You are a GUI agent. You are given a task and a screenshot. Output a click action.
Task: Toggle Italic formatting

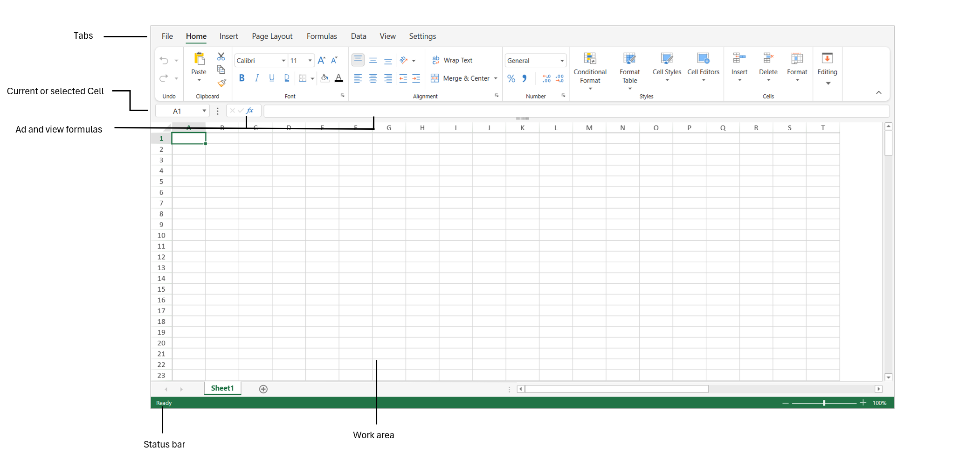click(x=256, y=78)
